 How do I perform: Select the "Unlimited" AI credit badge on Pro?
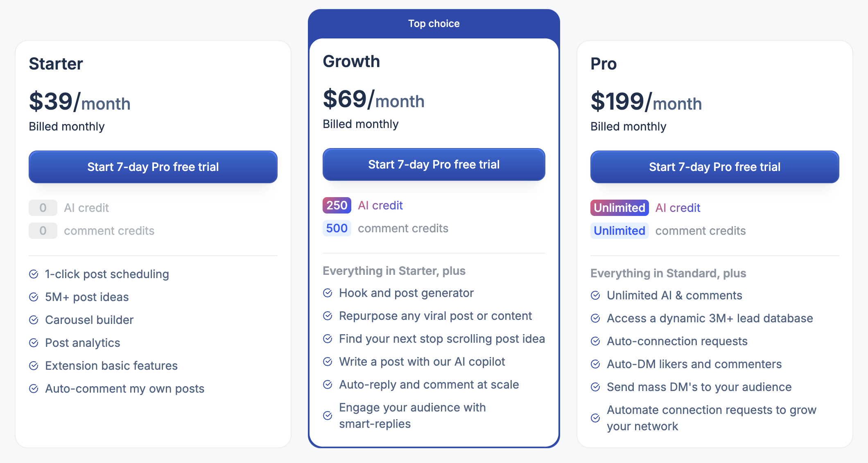click(x=619, y=208)
